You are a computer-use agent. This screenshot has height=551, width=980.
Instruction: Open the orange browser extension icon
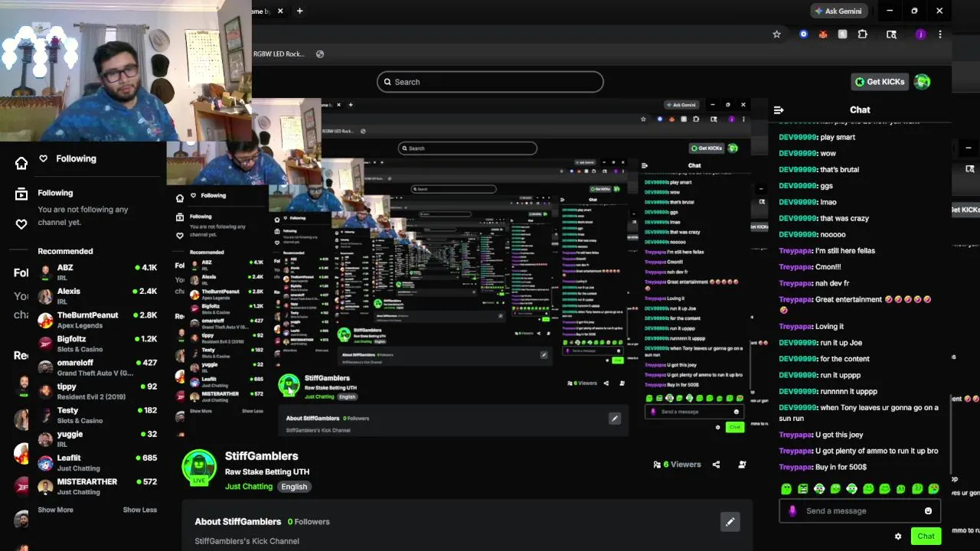(x=823, y=34)
